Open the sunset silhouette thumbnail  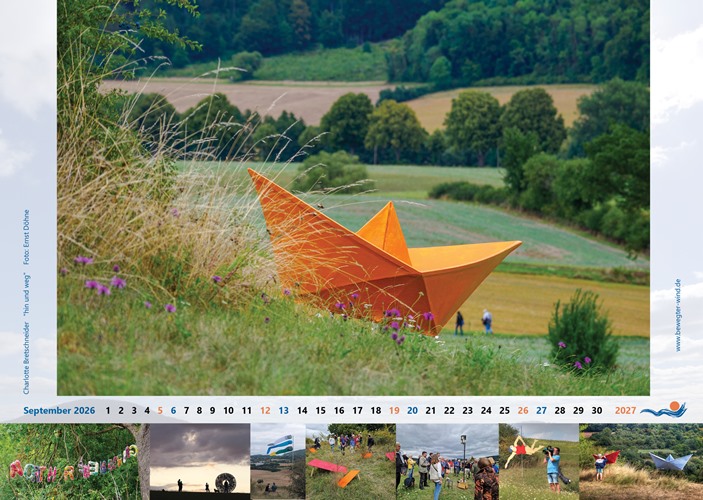pyautogui.click(x=199, y=462)
